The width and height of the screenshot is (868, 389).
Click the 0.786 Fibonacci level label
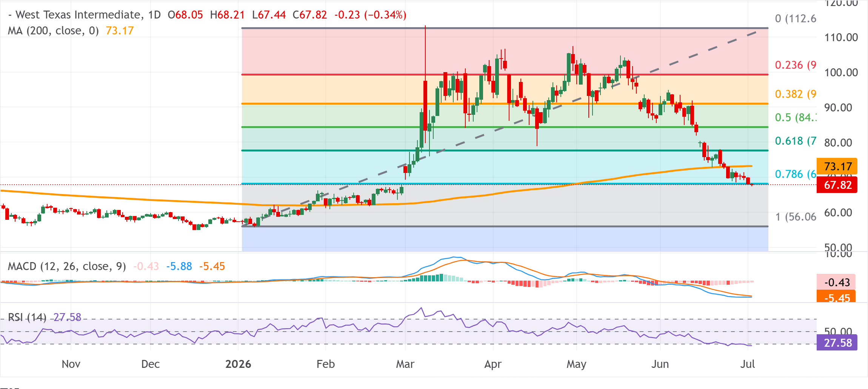pyautogui.click(x=796, y=174)
